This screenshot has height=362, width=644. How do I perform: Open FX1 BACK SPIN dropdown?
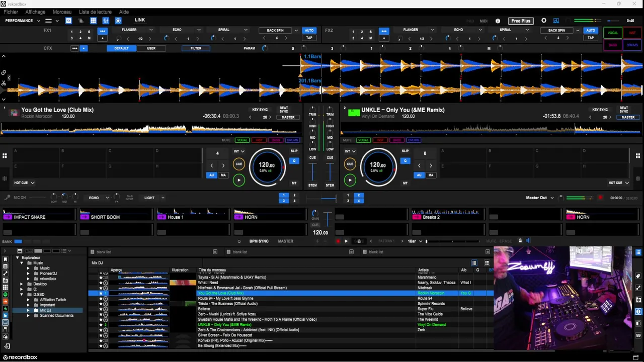(x=296, y=30)
